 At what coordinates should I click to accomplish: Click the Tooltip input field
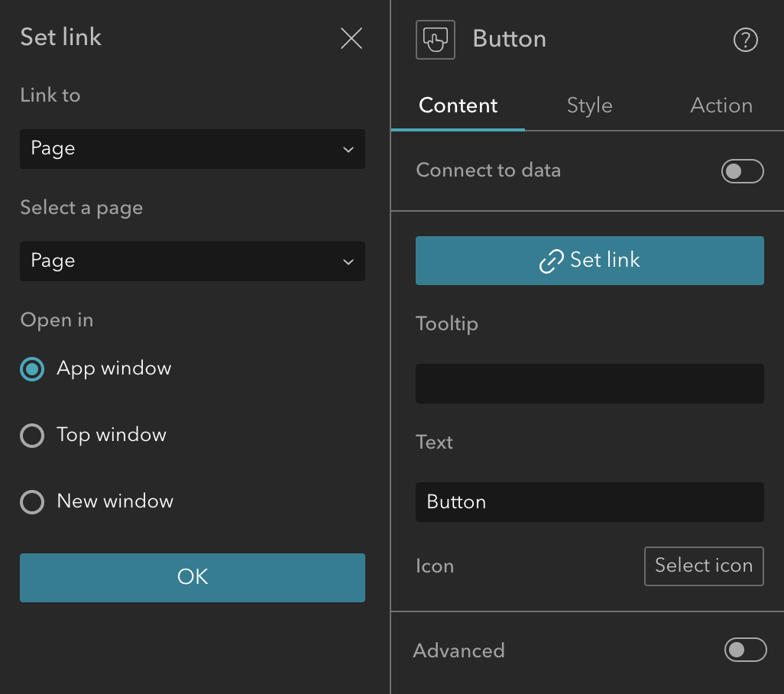589,383
